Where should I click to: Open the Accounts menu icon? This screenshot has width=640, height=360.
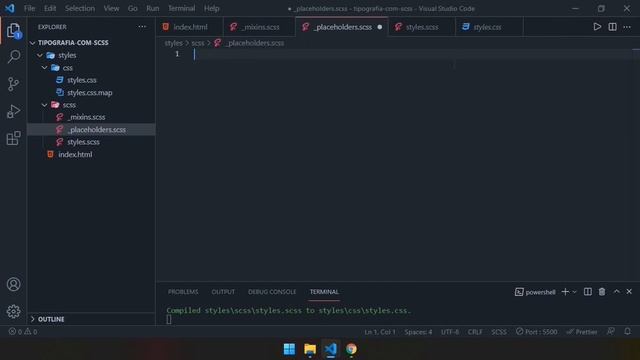[x=13, y=284]
